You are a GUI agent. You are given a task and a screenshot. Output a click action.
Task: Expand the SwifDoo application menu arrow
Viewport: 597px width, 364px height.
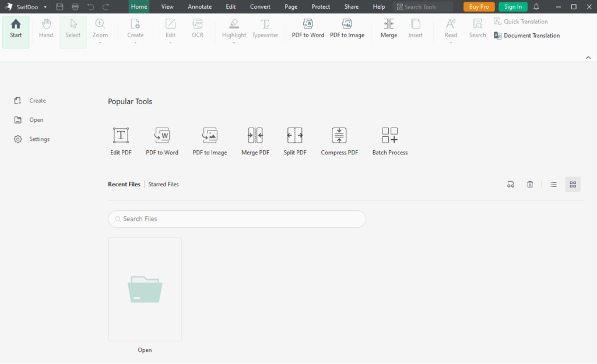pos(45,7)
